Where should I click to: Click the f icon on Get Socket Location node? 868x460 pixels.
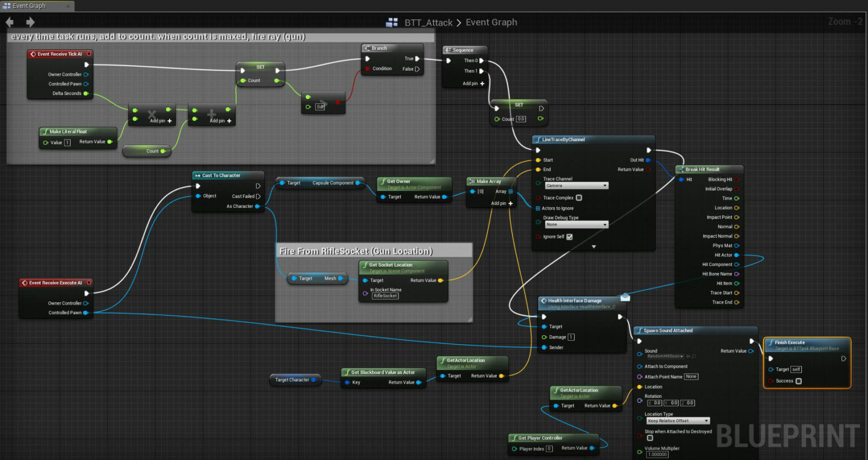(x=365, y=264)
